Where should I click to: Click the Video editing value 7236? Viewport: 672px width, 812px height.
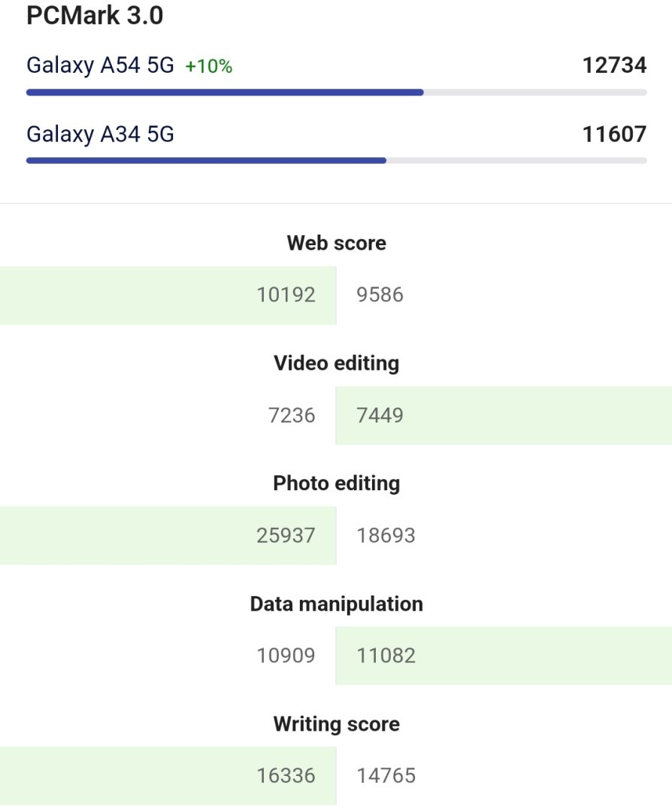coord(292,415)
